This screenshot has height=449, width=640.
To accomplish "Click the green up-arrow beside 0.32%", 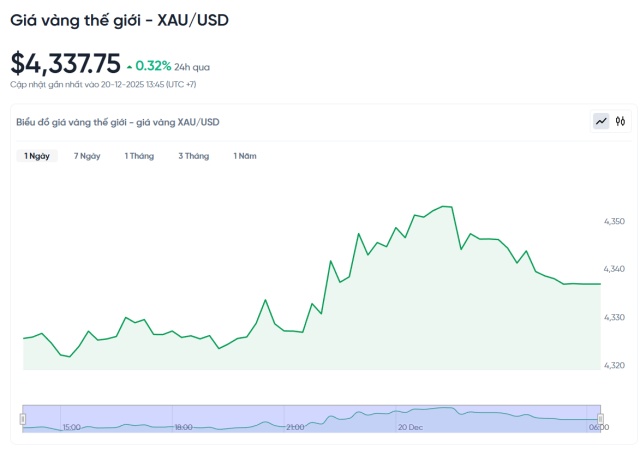I will pyautogui.click(x=129, y=67).
